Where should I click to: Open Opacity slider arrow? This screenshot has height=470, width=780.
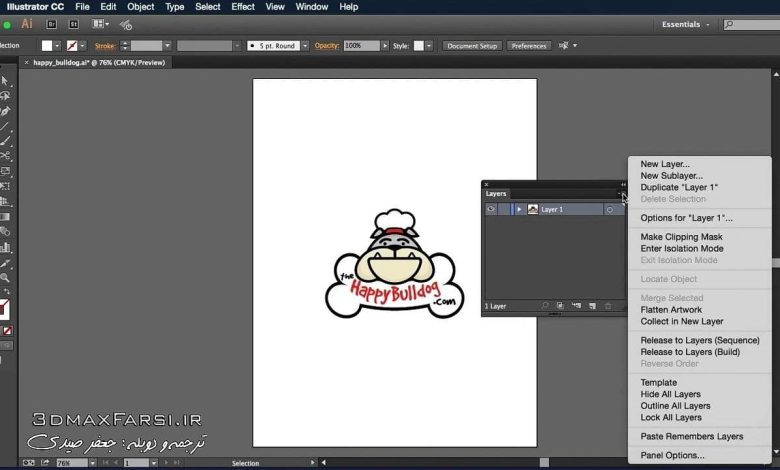point(385,46)
